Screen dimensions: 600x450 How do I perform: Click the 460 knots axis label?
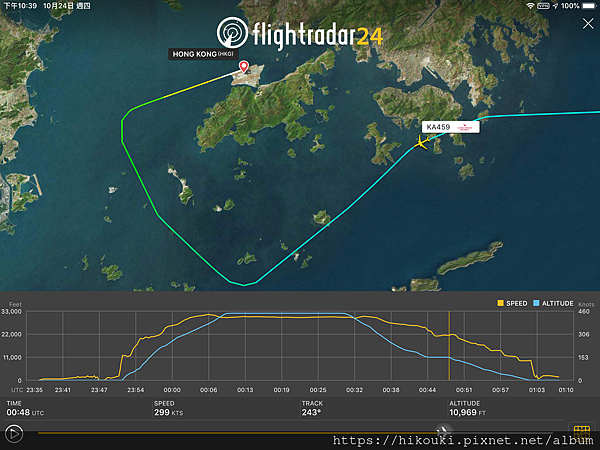(x=584, y=311)
